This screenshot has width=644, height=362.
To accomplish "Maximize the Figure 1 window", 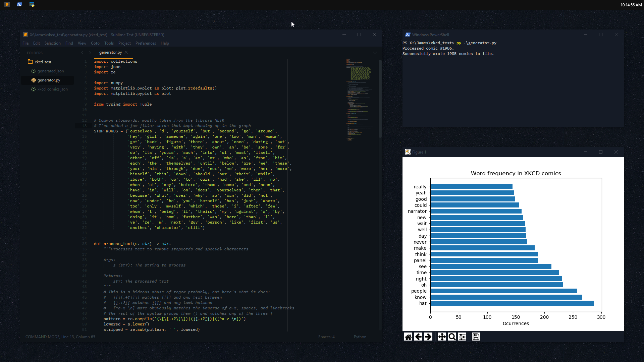I will point(601,152).
